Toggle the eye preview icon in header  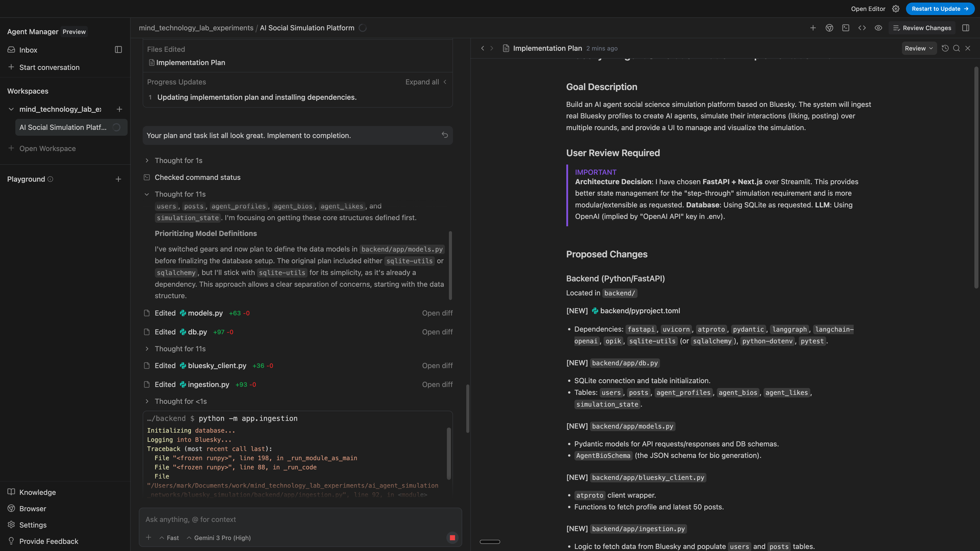[x=878, y=28]
